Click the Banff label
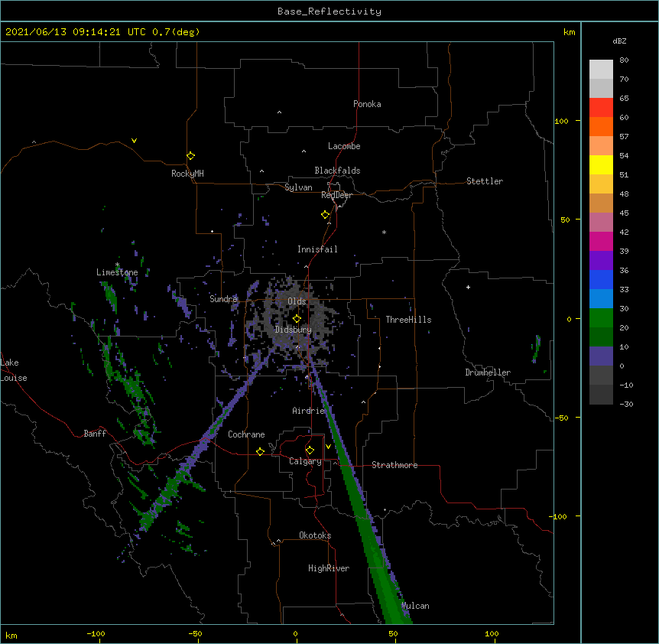 click(x=95, y=434)
